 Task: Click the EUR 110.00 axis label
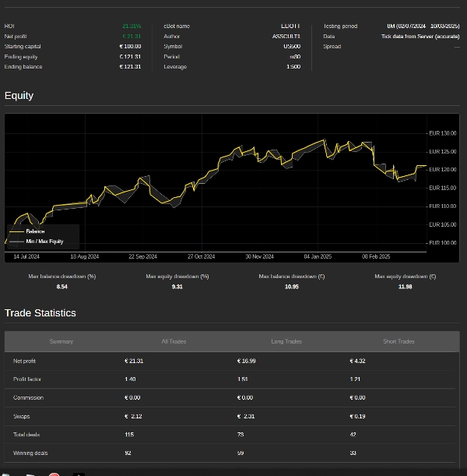pyautogui.click(x=442, y=206)
